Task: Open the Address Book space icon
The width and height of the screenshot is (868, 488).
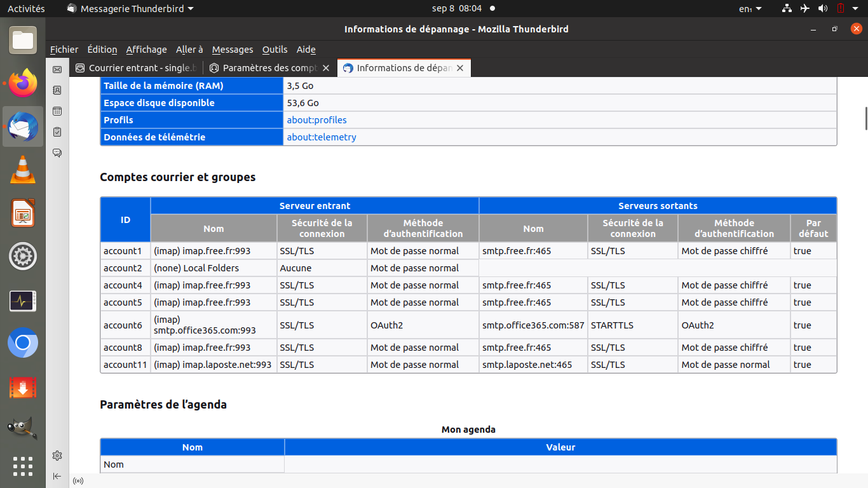Action: [x=57, y=90]
